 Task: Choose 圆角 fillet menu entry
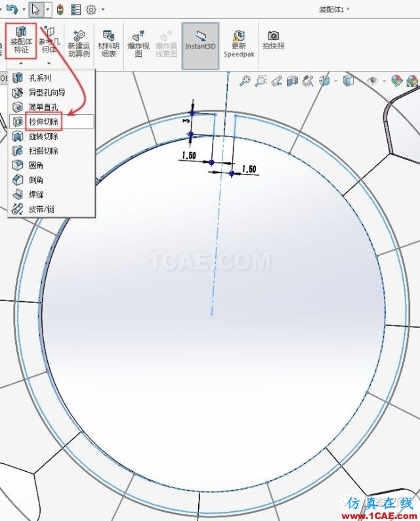pyautogui.click(x=52, y=165)
